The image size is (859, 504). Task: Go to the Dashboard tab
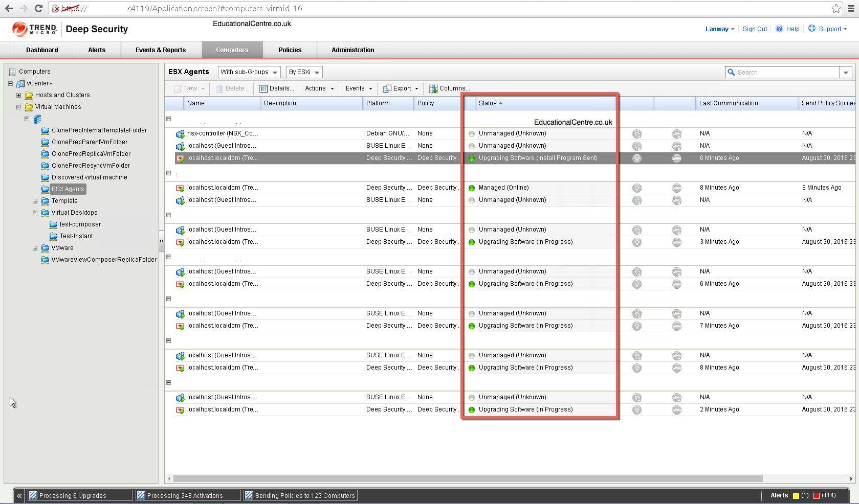tap(42, 50)
